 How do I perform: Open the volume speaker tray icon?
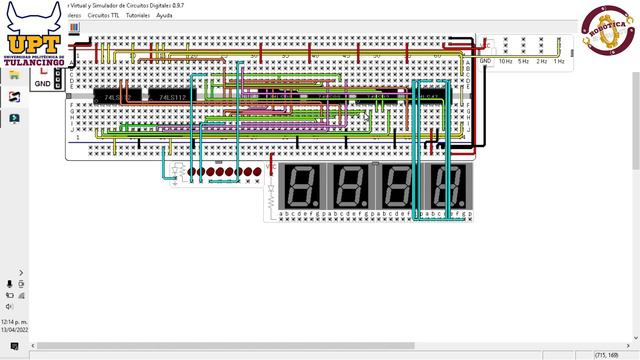click(x=9, y=307)
